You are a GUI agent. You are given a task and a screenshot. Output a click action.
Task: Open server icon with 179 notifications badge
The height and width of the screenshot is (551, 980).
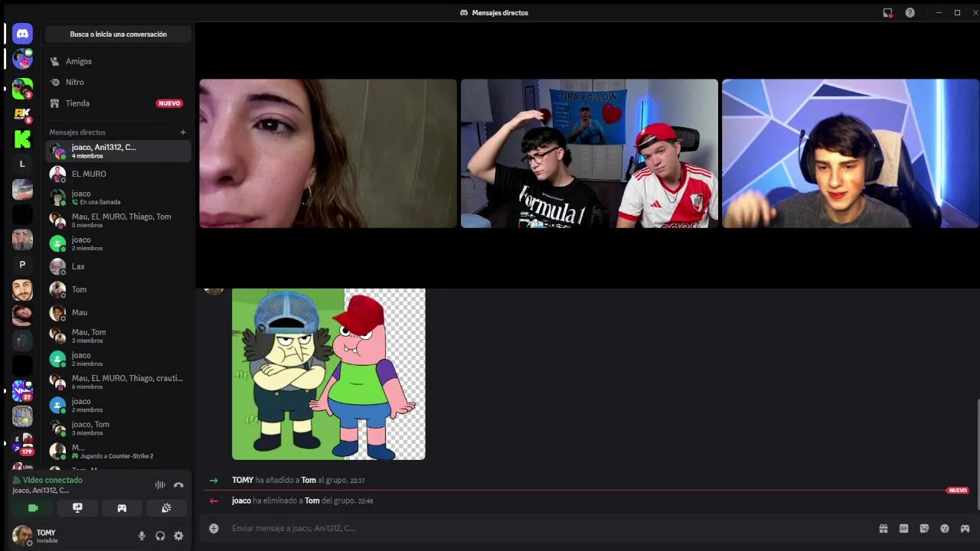point(22,442)
